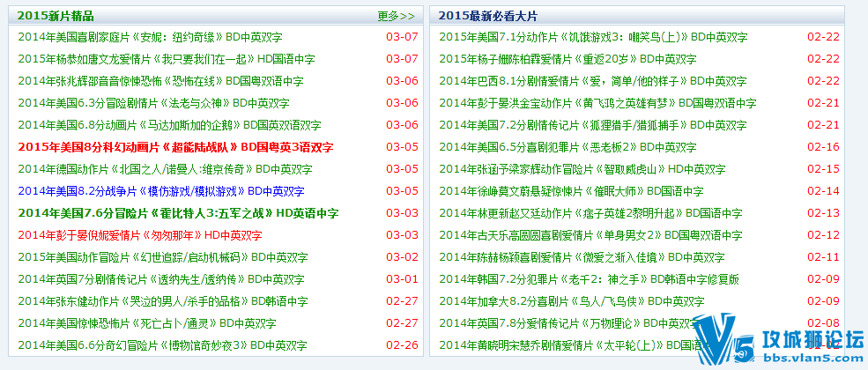Click the 更多>> link in 2015新片精品

395,16
